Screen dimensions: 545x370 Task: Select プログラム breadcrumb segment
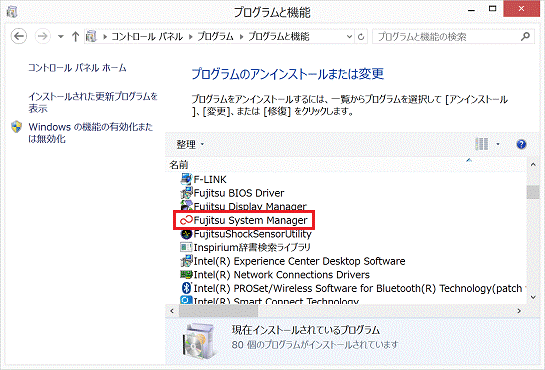(x=215, y=36)
